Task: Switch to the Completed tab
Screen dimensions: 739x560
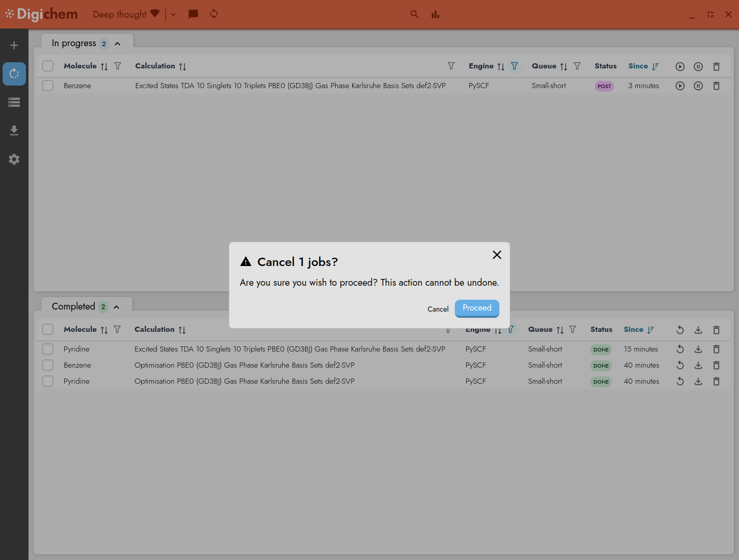Action: (74, 306)
